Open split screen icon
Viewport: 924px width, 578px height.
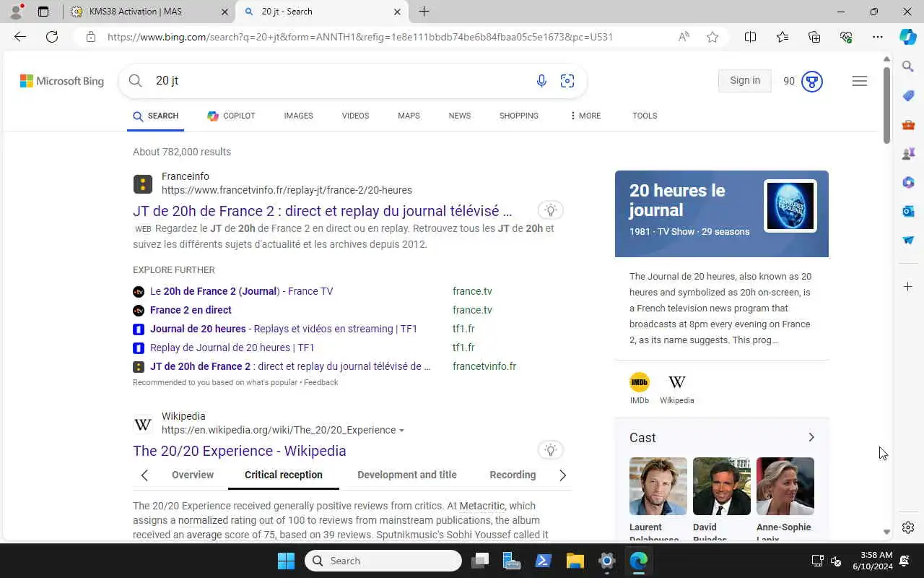pyautogui.click(x=750, y=37)
